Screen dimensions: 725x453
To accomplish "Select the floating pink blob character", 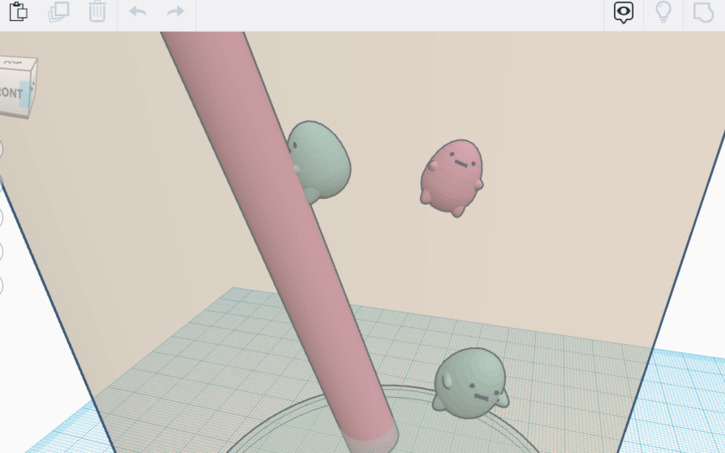I will point(452,178).
